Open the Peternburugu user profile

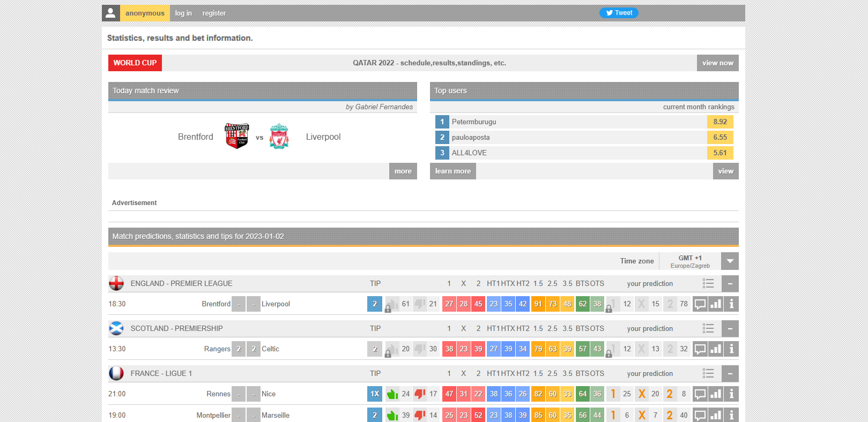click(x=474, y=122)
